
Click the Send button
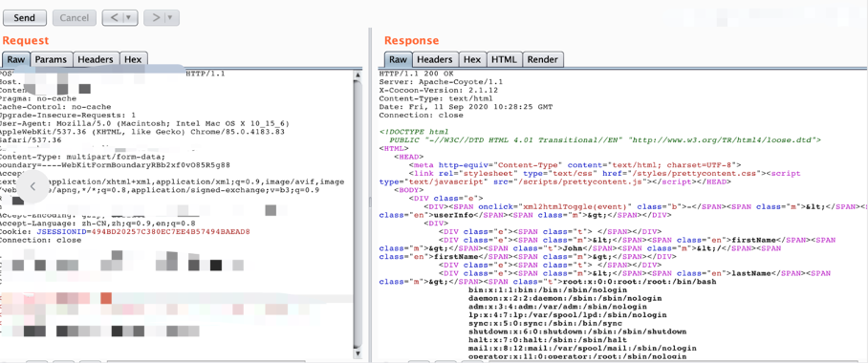tap(24, 18)
